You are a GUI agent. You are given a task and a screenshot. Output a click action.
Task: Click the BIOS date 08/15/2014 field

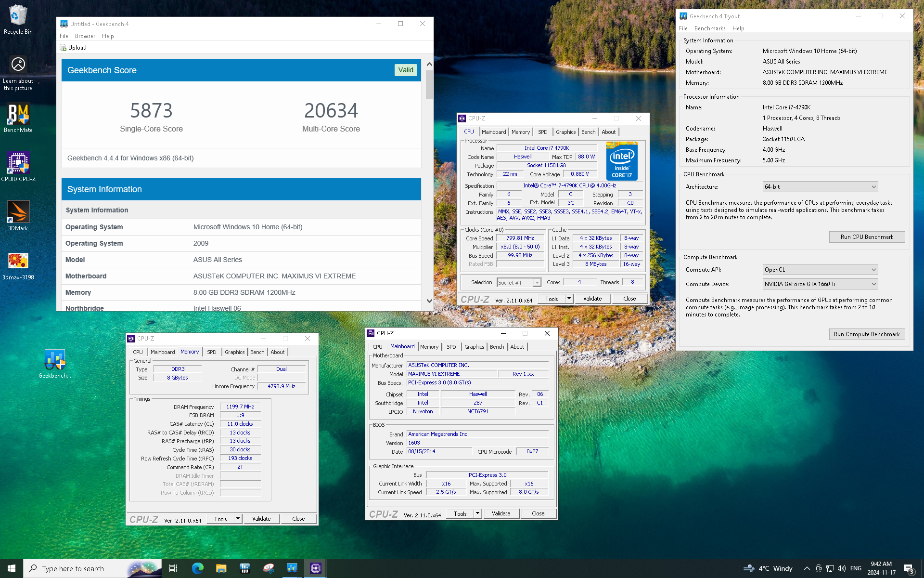439,452
